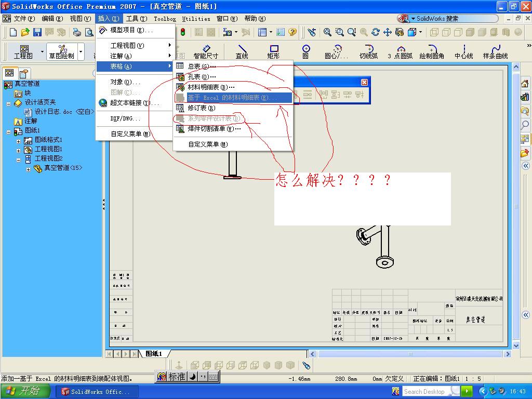Select the 3 点圆弧 arc tool
This screenshot has width=532, height=399.
click(x=400, y=51)
